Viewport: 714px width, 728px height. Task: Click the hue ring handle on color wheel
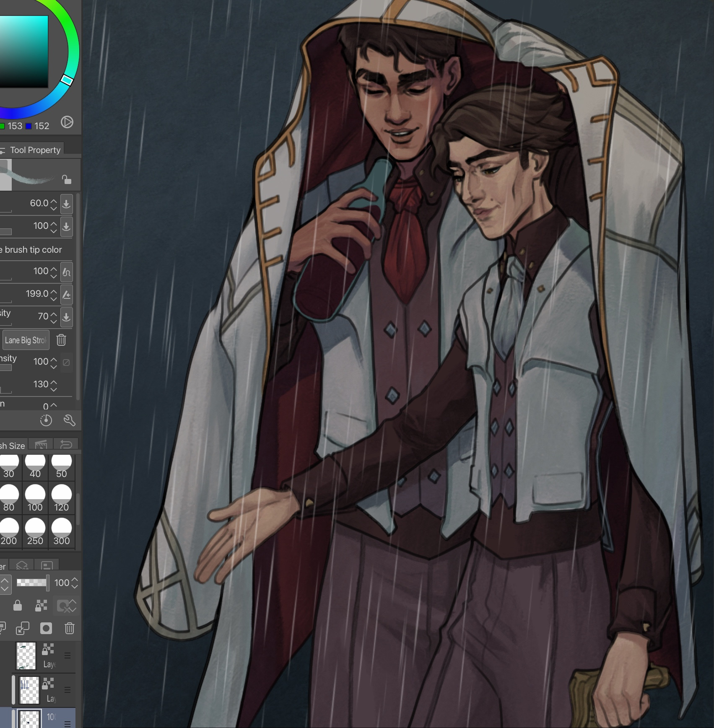coord(67,80)
